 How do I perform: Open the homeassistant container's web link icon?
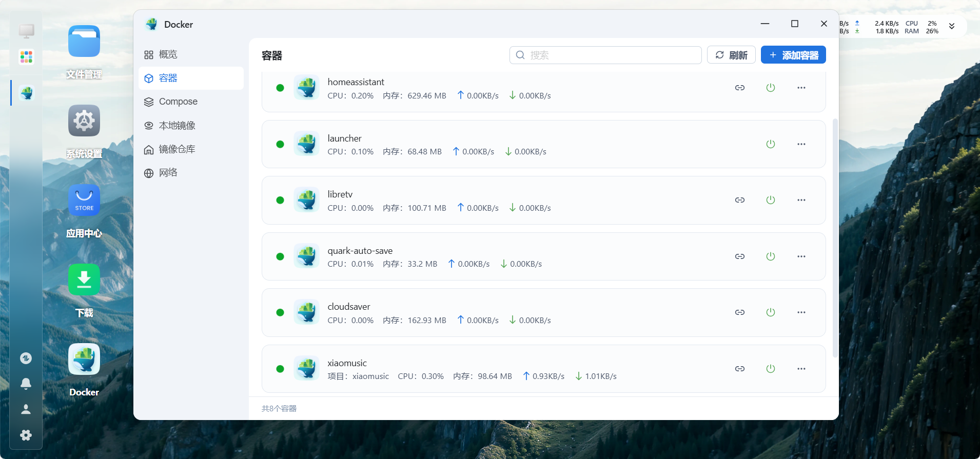pos(739,88)
